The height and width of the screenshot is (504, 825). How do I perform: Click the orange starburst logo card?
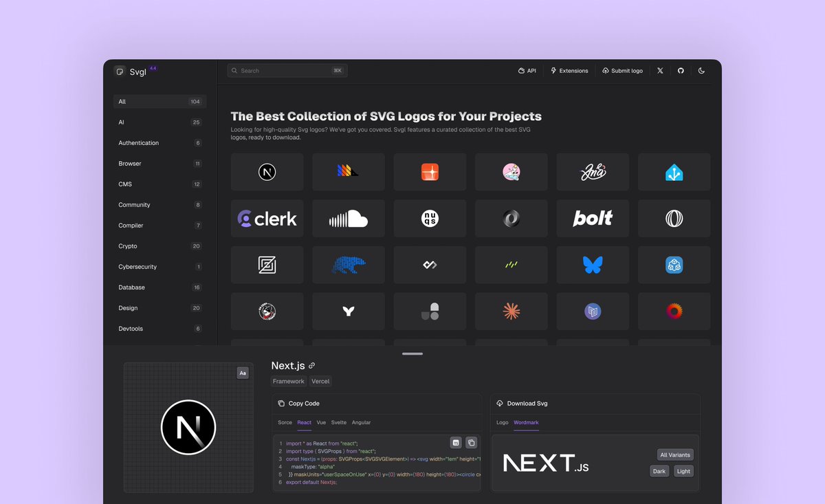511,311
